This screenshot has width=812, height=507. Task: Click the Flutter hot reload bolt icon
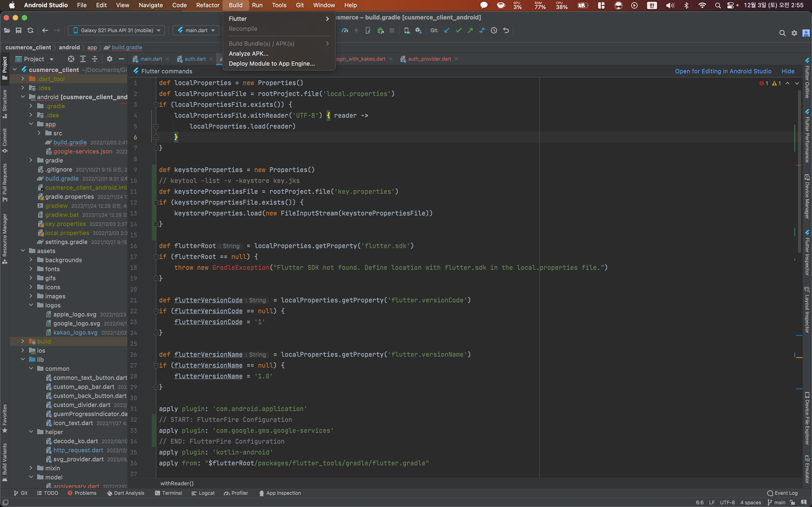point(356,31)
